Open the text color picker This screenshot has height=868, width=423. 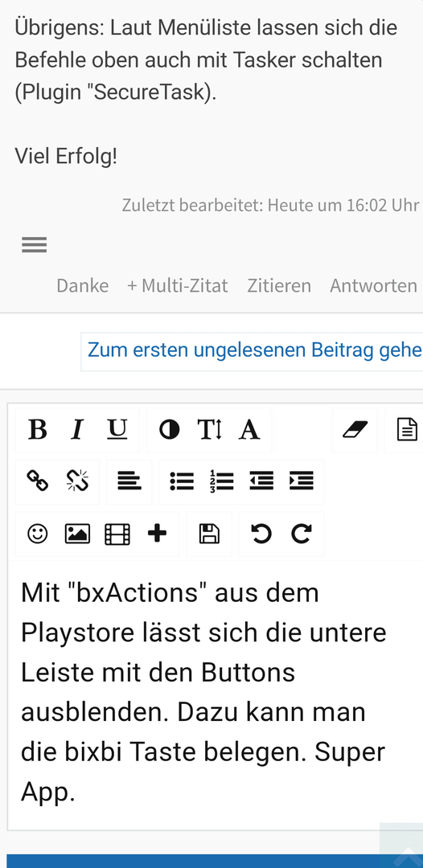[169, 429]
